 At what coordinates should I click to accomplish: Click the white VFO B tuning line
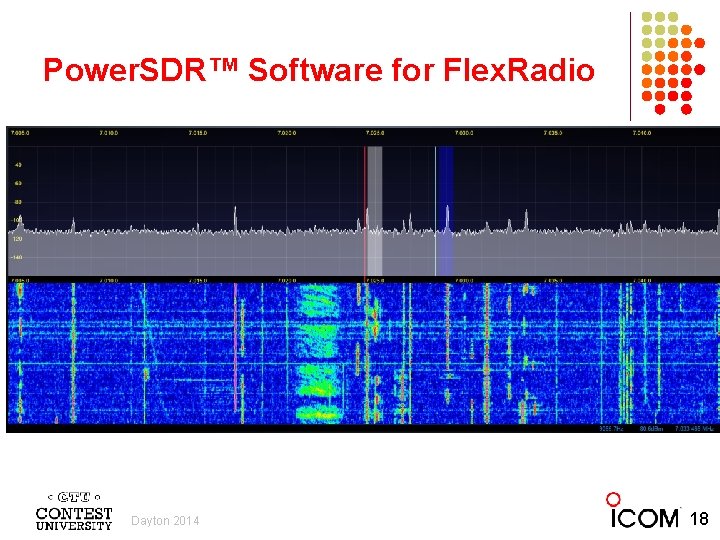(x=436, y=211)
